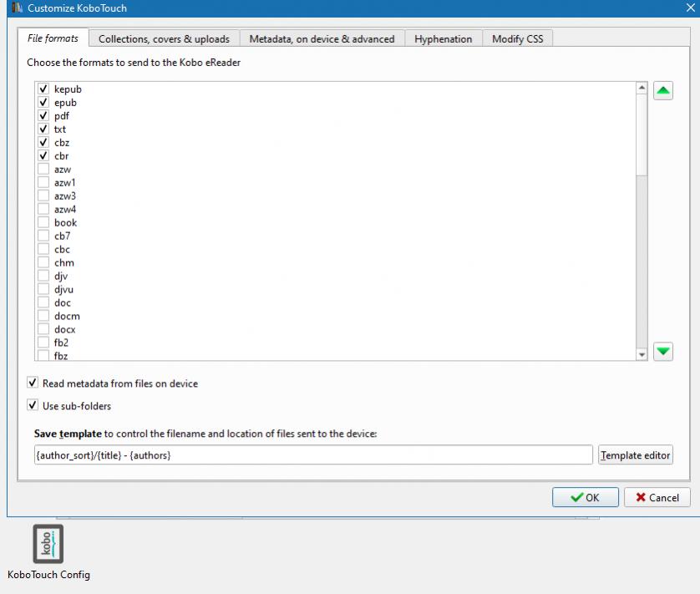Viewport: 700px width, 594px height.
Task: Open the Template editor
Action: tap(636, 455)
